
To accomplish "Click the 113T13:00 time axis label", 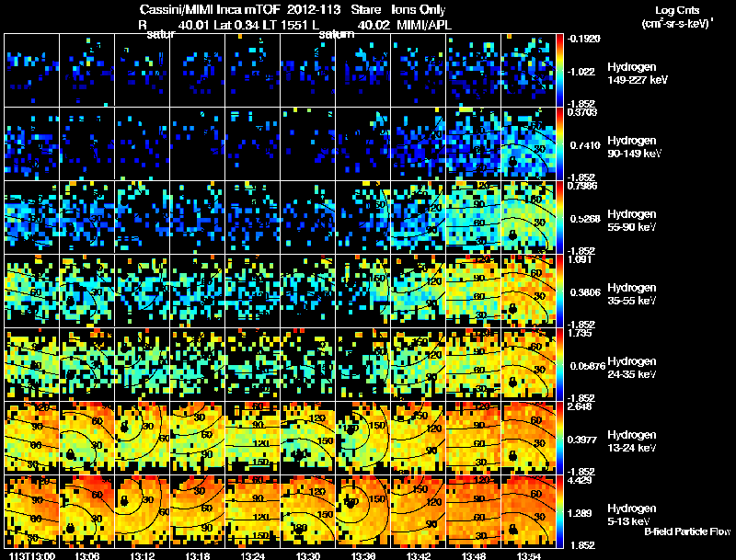I will click(32, 555).
